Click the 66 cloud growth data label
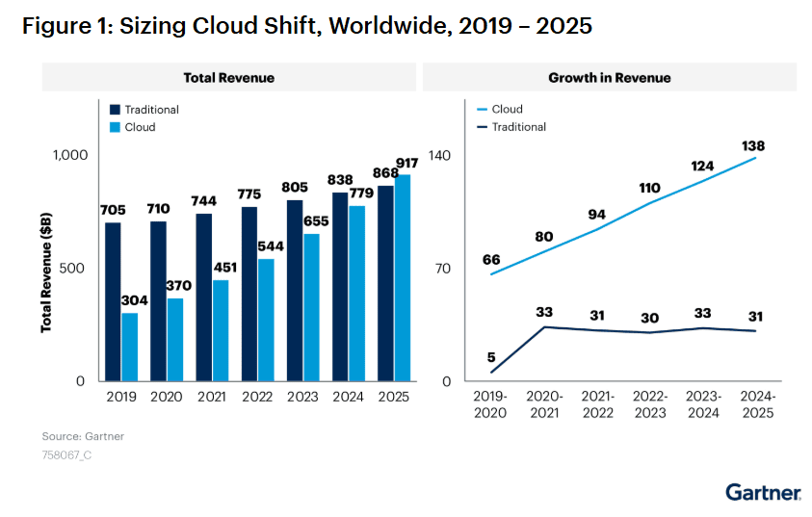812x517 pixels. [x=491, y=260]
